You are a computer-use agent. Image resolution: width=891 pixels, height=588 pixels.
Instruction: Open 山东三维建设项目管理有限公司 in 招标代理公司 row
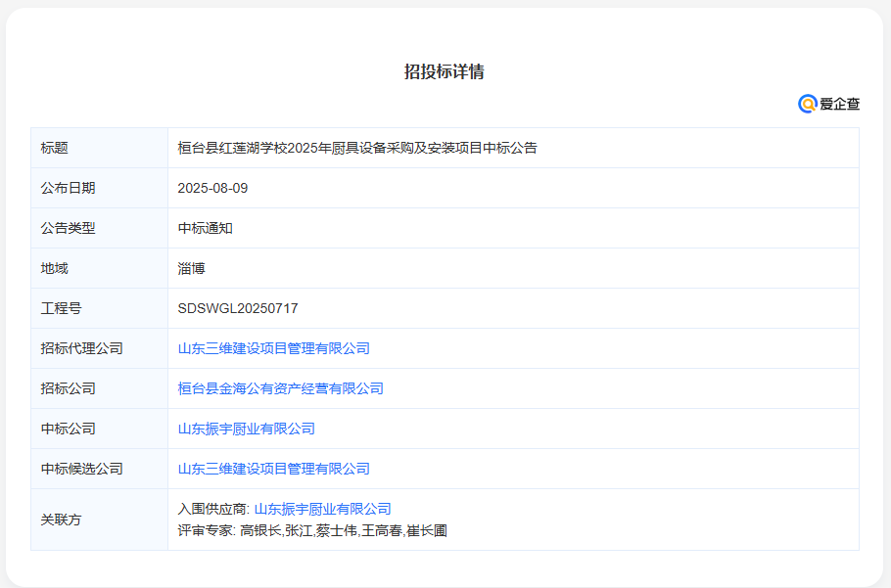pos(273,347)
